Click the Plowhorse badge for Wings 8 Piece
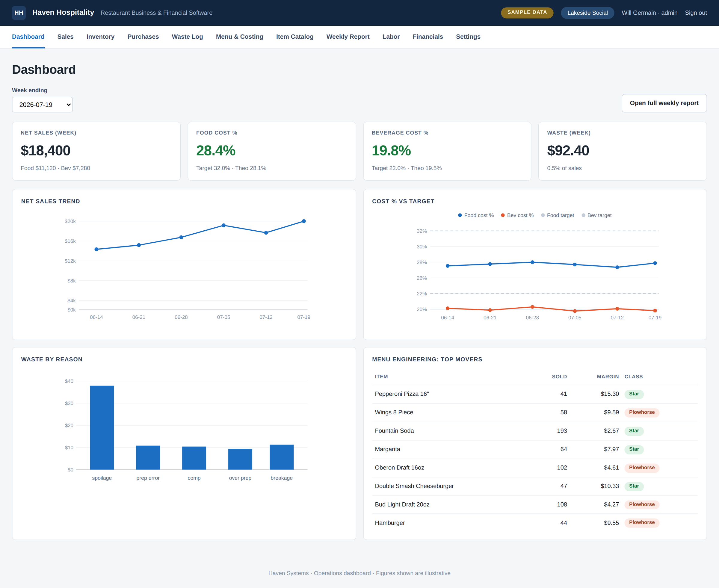This screenshot has width=719, height=588. [x=642, y=412]
